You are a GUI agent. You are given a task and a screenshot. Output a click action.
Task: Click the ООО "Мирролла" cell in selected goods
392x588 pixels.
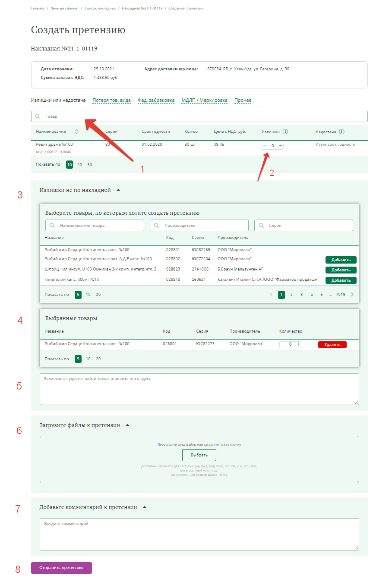tap(246, 344)
